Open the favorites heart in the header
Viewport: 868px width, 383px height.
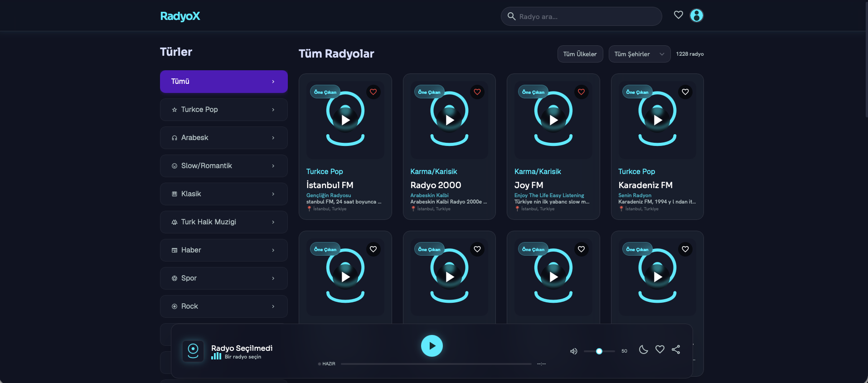pyautogui.click(x=678, y=15)
